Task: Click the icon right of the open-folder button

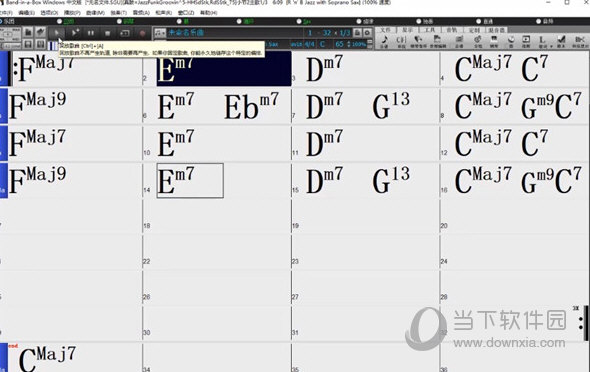Action: click(x=40, y=33)
